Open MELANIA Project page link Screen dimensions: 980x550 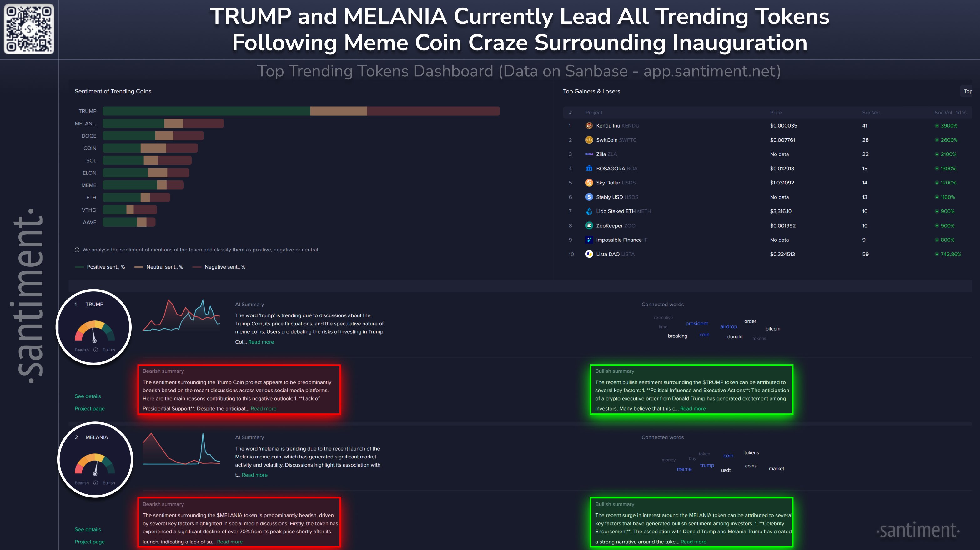pos(89,542)
